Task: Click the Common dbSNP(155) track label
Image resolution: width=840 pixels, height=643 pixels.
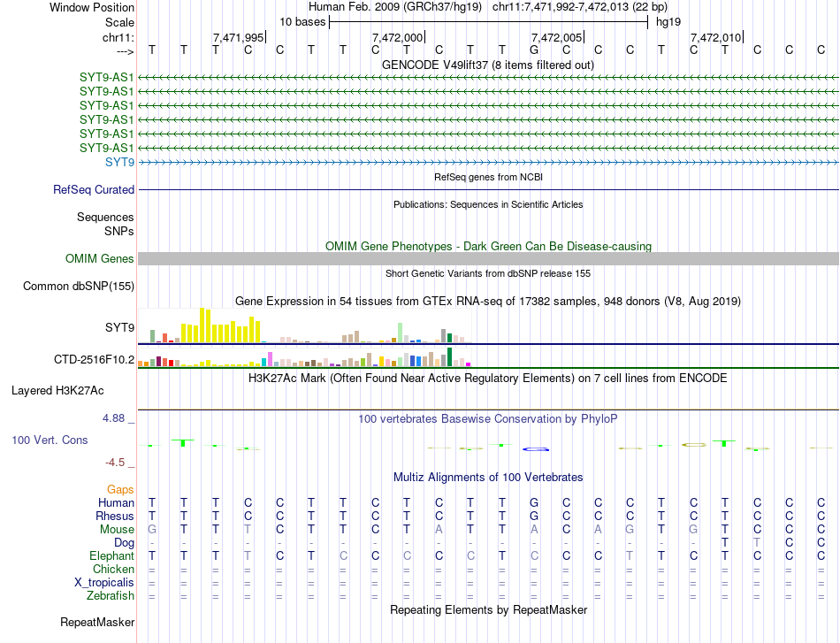Action: point(78,287)
